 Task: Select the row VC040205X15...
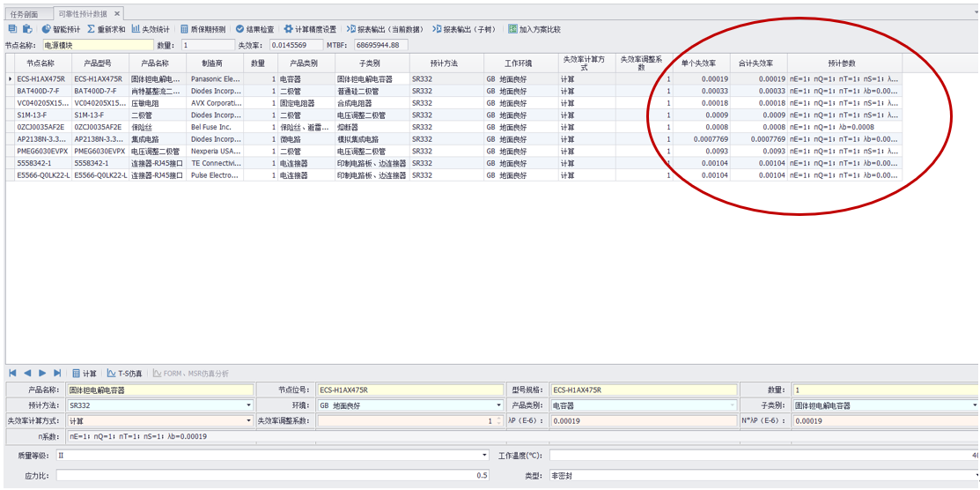pos(453,103)
